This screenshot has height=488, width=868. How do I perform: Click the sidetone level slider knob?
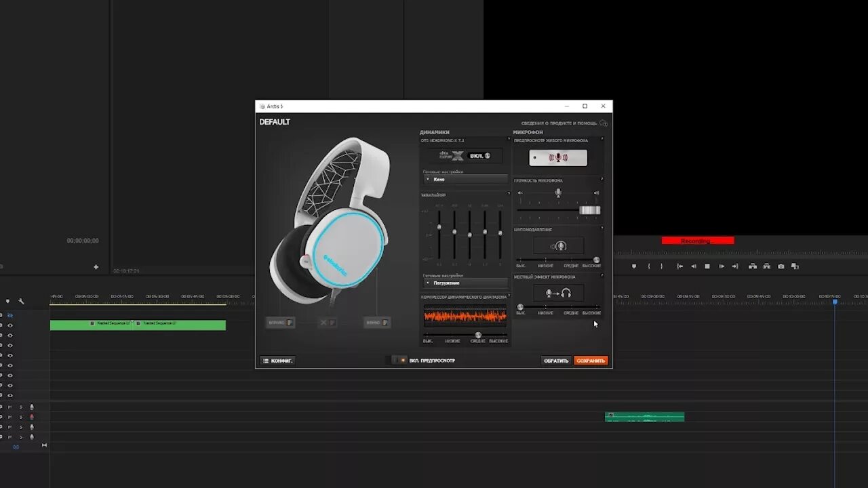520,307
